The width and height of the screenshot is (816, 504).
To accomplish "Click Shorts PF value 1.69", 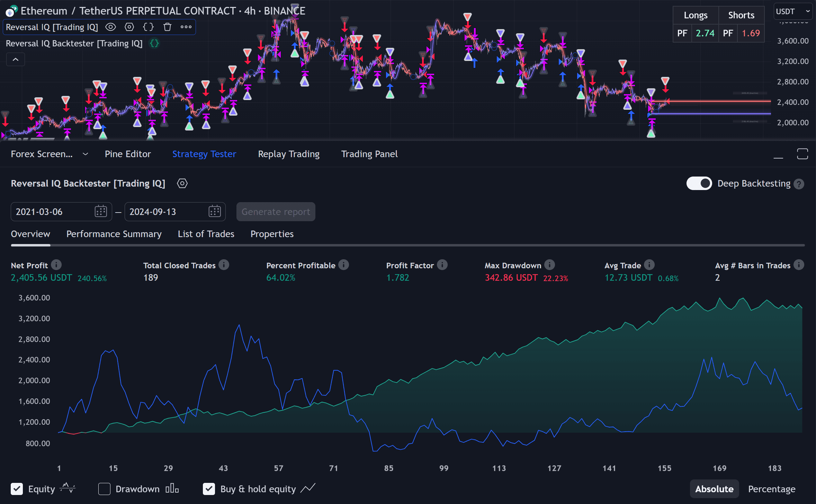I will coord(751,34).
